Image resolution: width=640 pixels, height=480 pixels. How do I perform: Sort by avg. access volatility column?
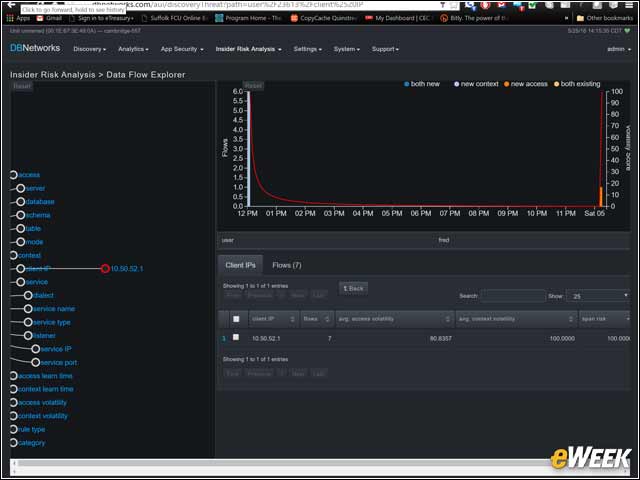tap(395, 319)
